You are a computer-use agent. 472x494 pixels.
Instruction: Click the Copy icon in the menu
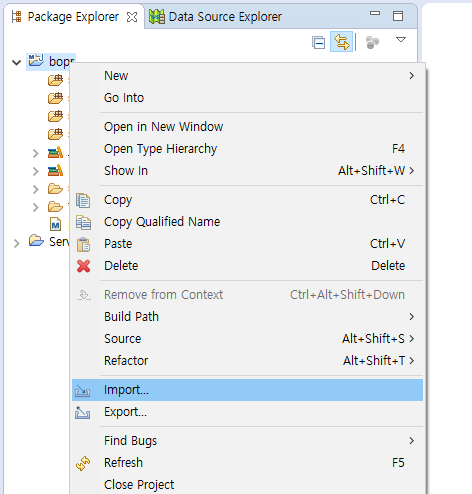(83, 200)
